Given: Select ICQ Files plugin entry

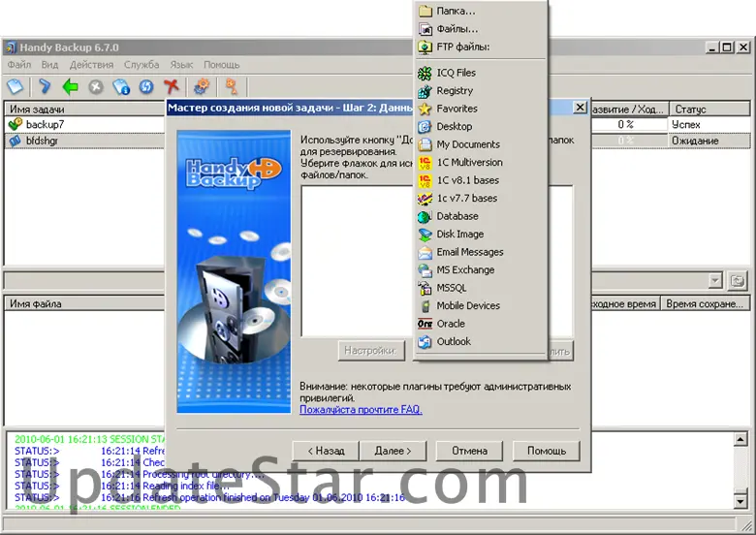Looking at the screenshot, I should point(481,73).
